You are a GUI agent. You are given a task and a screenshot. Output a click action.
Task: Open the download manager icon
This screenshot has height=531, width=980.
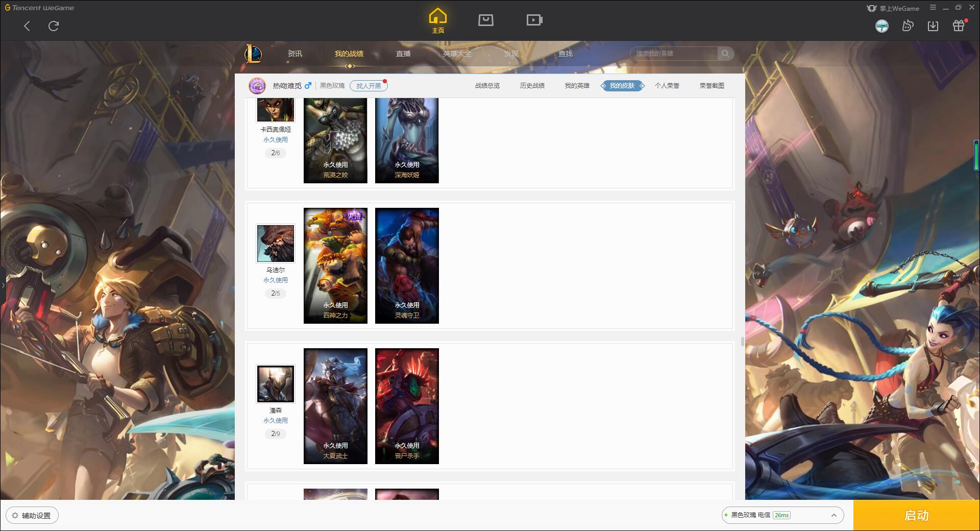tap(933, 26)
